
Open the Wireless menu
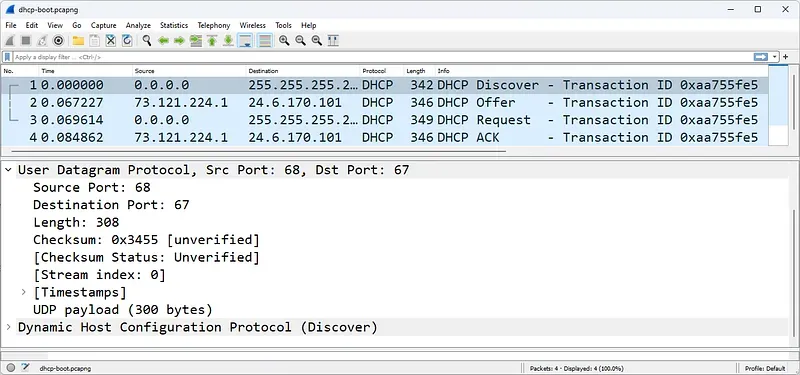click(253, 25)
